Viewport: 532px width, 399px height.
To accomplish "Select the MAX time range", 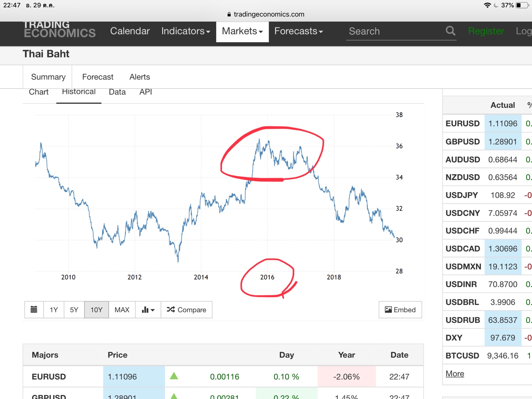I will click(x=122, y=310).
